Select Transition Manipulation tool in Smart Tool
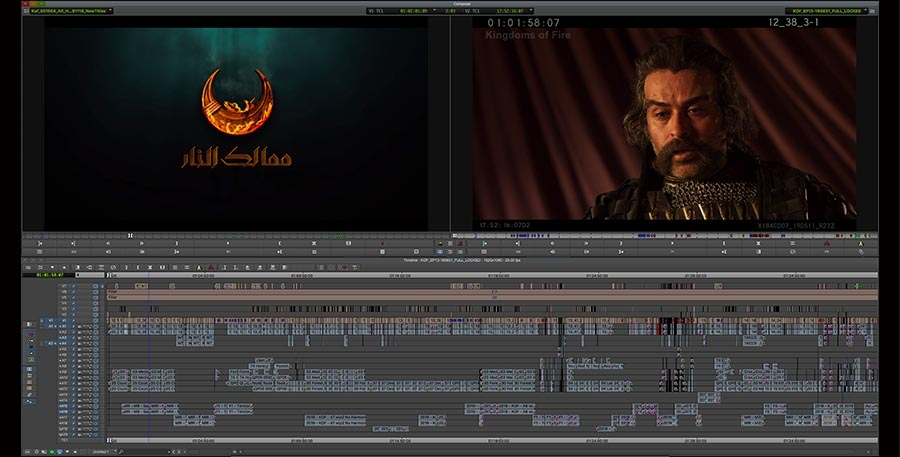Image resolution: width=900 pixels, height=457 pixels. tap(31, 360)
